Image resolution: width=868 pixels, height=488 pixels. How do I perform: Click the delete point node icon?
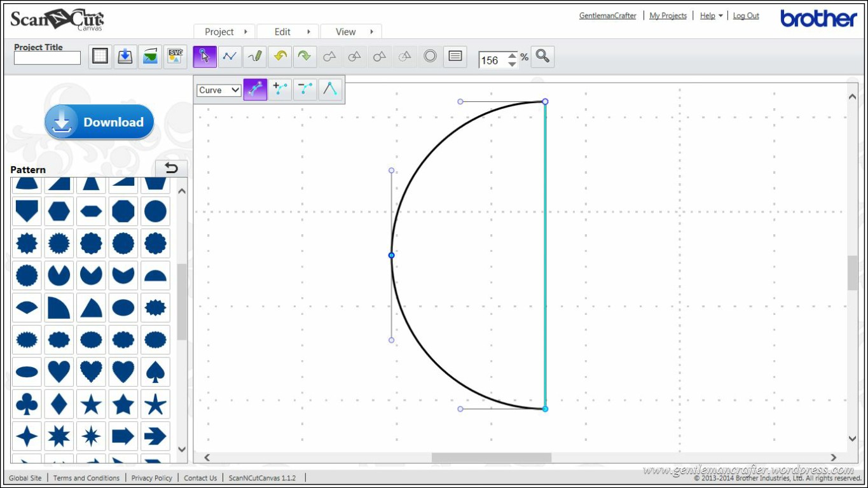click(305, 90)
